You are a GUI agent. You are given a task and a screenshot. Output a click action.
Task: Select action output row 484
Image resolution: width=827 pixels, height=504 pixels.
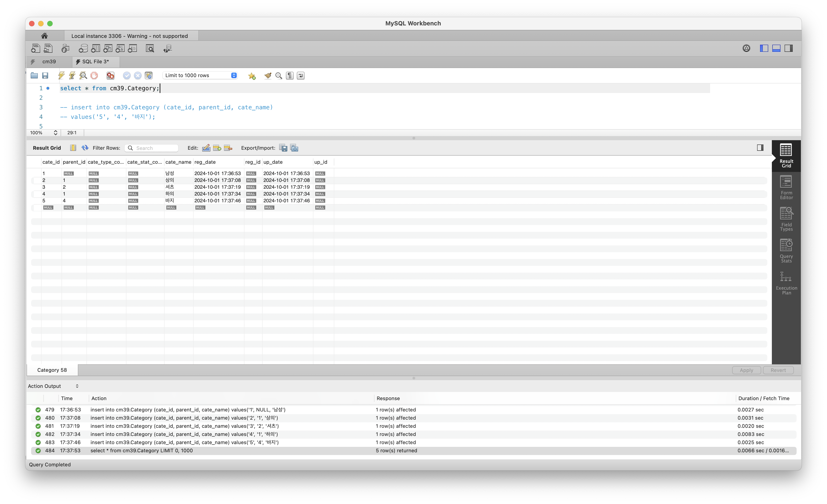point(413,451)
